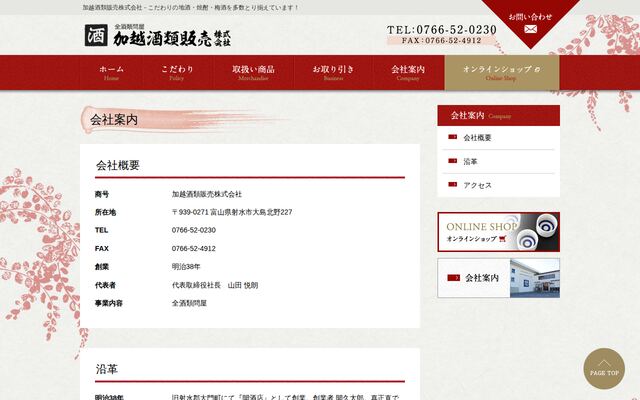Click the PAGE TOP round button
This screenshot has width=640, height=400.
click(604, 369)
